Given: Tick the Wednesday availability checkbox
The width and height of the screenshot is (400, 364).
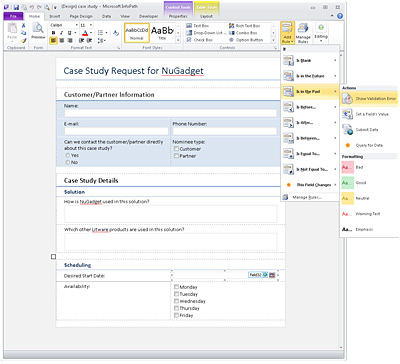Looking at the screenshot, I should 176,301.
